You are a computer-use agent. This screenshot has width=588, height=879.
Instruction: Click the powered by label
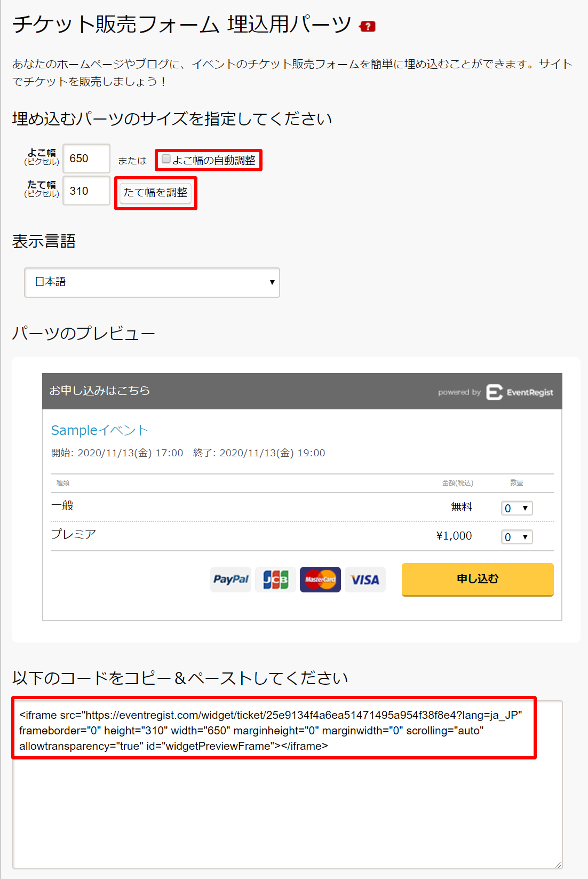click(459, 392)
